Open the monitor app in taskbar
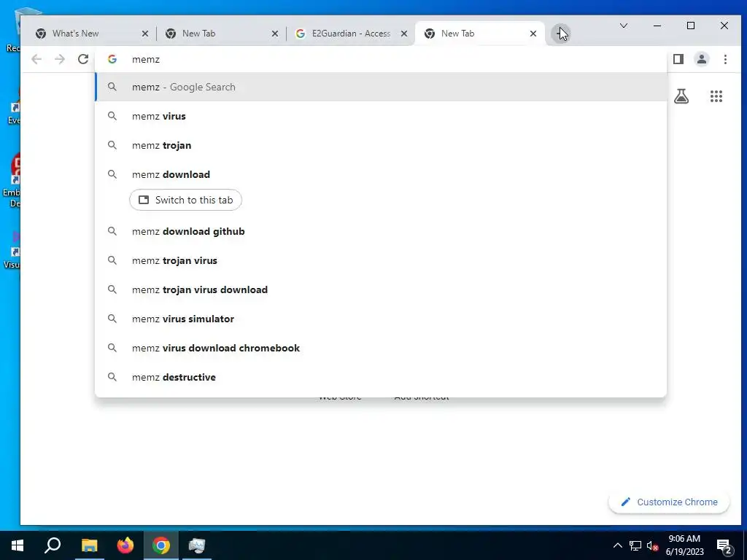This screenshot has height=560, width=747. pos(197,545)
